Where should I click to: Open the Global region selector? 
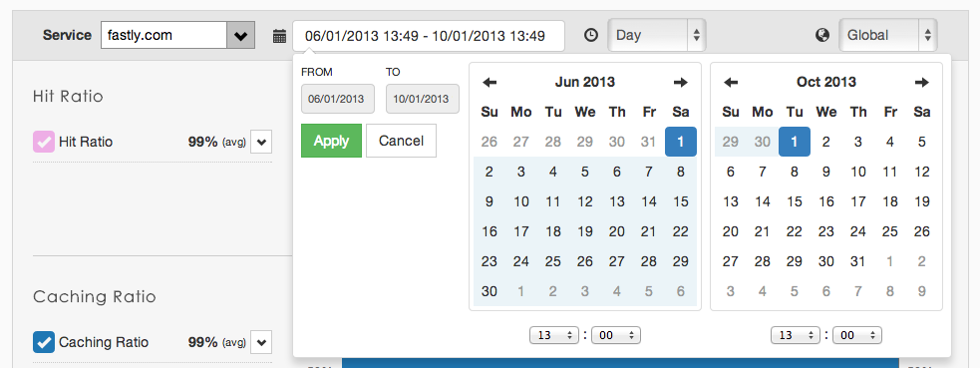click(x=888, y=36)
